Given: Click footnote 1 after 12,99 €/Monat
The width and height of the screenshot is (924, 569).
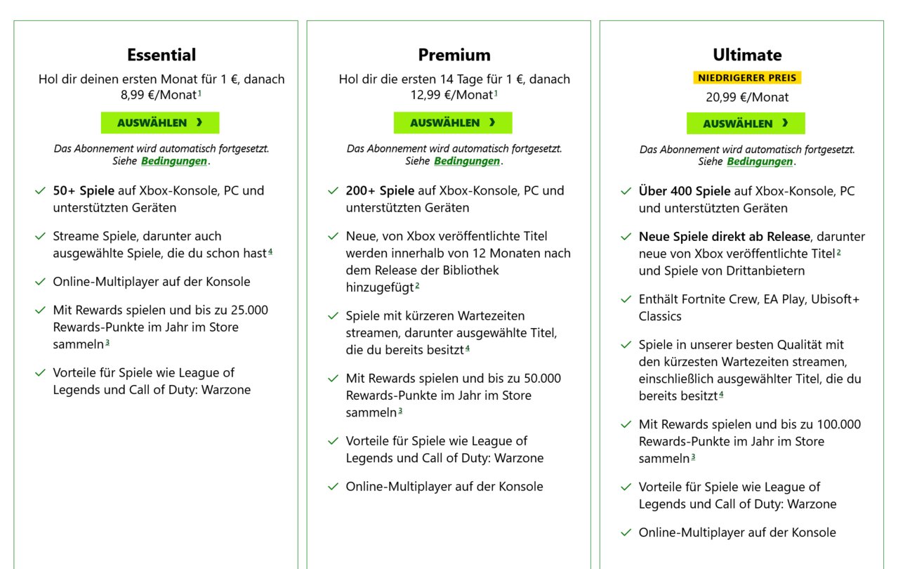Looking at the screenshot, I should 496,93.
